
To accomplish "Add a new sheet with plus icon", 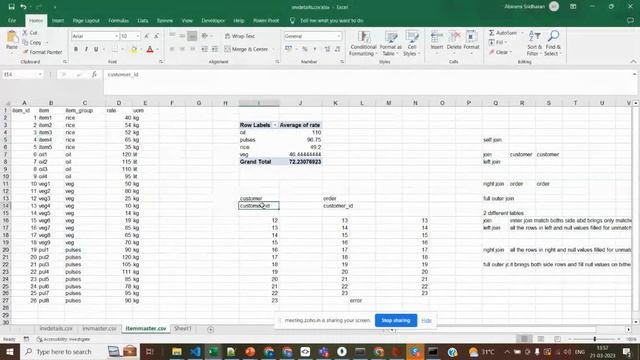I will pos(211,329).
